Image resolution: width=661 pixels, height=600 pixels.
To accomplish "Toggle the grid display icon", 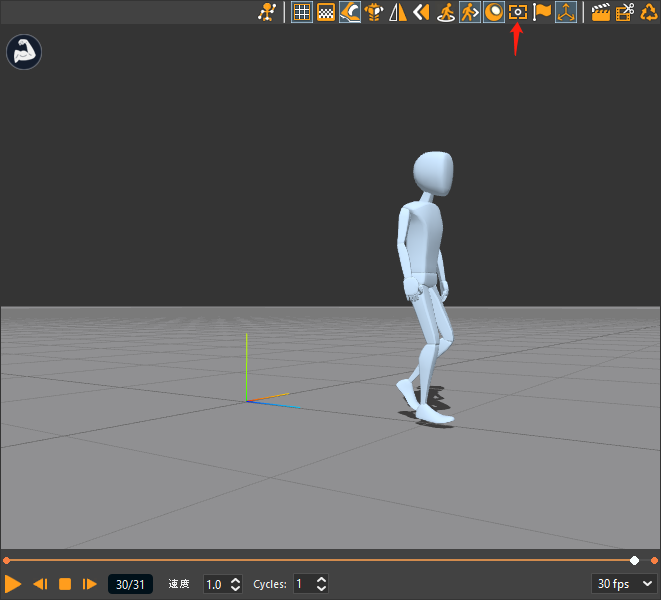I will (301, 12).
